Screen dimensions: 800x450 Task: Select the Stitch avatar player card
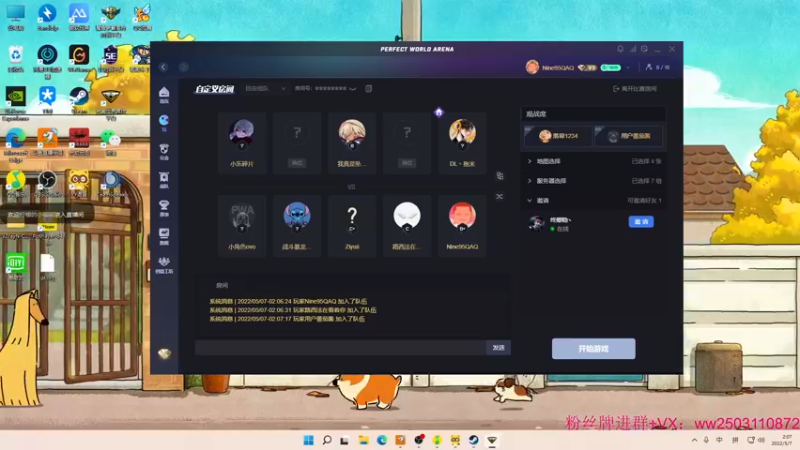(297, 226)
